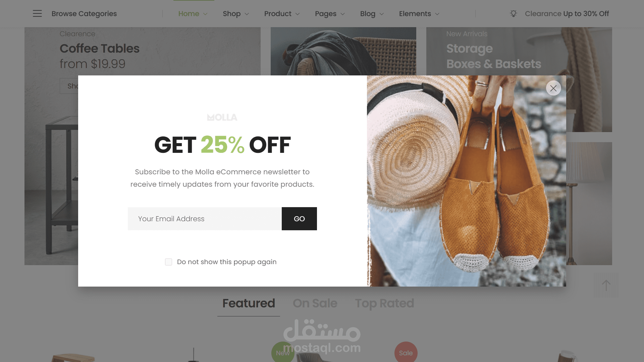The height and width of the screenshot is (362, 644).
Task: Open the hamburger Browse Categories icon
Action: point(37,13)
